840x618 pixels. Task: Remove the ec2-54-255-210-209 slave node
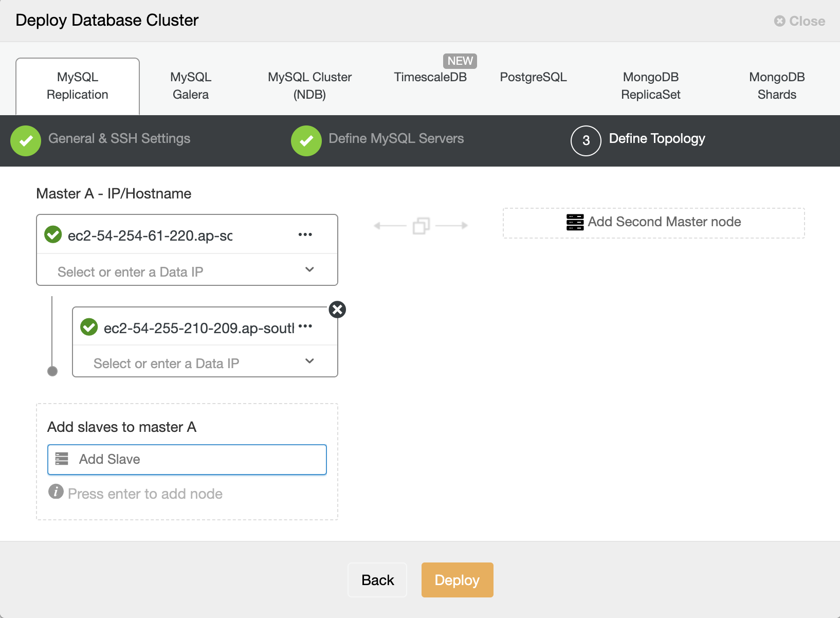[337, 310]
